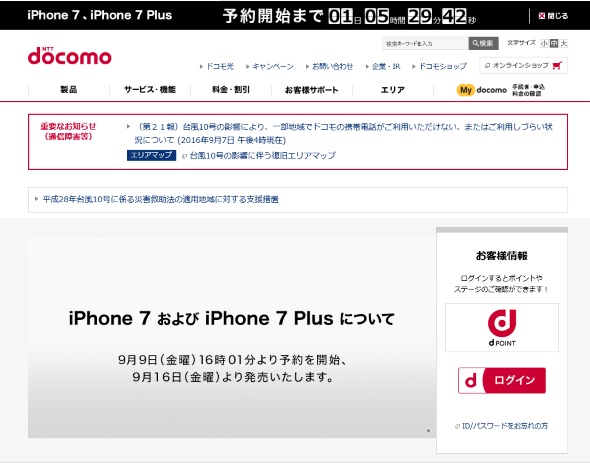Open the ID/パスワードをお忘れの方 link
This screenshot has height=463, width=590.
click(502, 426)
